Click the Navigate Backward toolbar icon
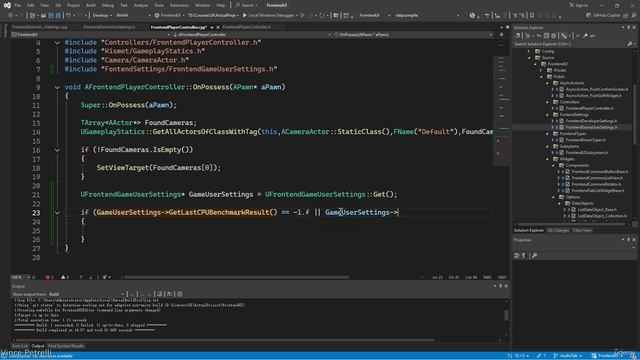This screenshot has width=640, height=360. coord(10,16)
